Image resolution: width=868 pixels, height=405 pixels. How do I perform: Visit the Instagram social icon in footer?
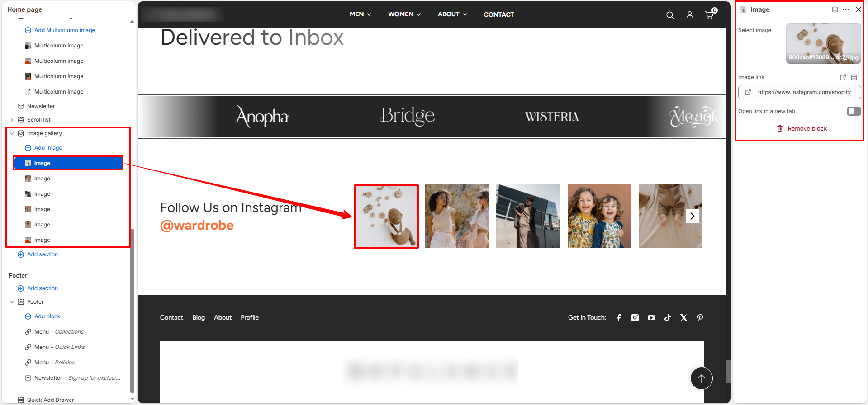(635, 318)
